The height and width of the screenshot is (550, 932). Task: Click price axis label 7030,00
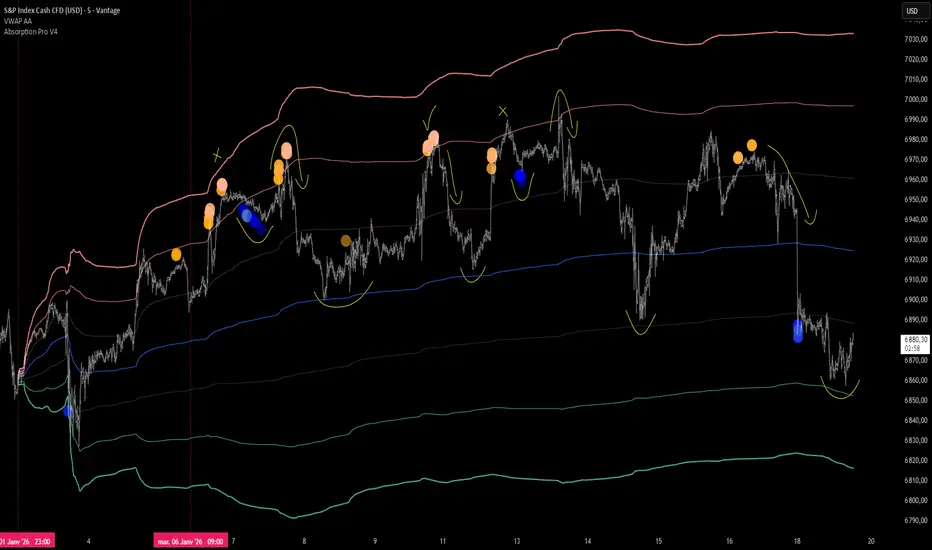pyautogui.click(x=916, y=39)
